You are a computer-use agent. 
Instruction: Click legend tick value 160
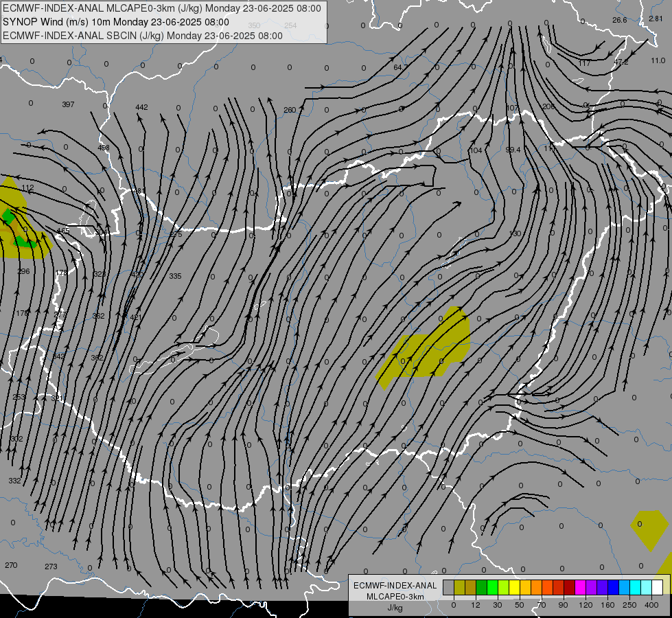[607, 605]
